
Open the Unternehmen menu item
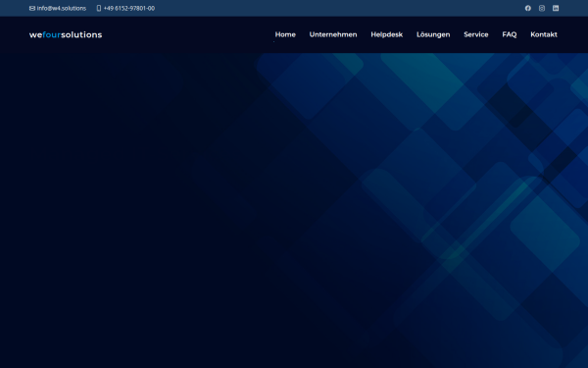click(x=333, y=34)
